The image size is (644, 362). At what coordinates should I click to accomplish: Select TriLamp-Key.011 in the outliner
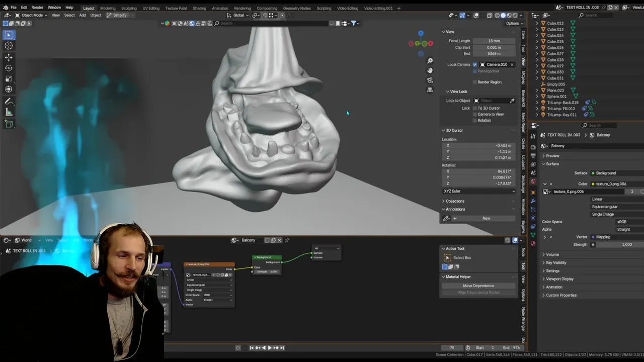pyautogui.click(x=561, y=115)
